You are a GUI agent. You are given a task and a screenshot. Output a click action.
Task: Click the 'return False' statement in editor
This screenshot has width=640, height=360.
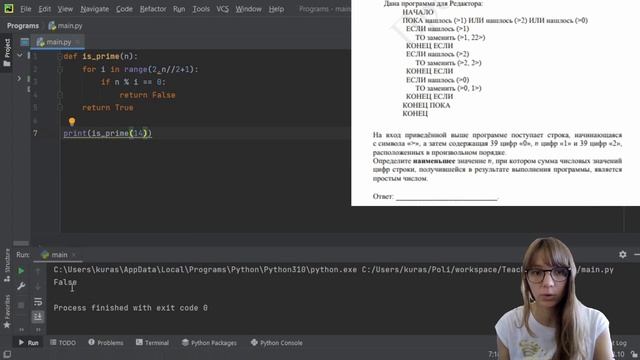[x=147, y=95]
